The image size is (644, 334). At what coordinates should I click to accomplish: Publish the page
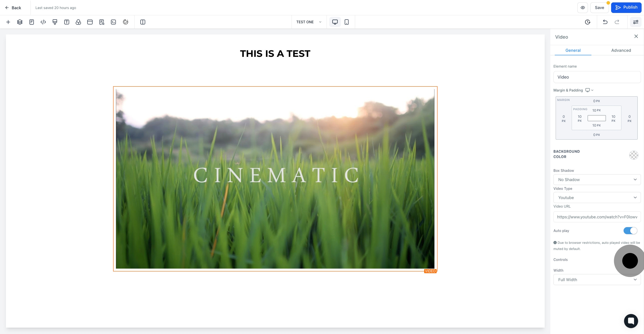[626, 7]
